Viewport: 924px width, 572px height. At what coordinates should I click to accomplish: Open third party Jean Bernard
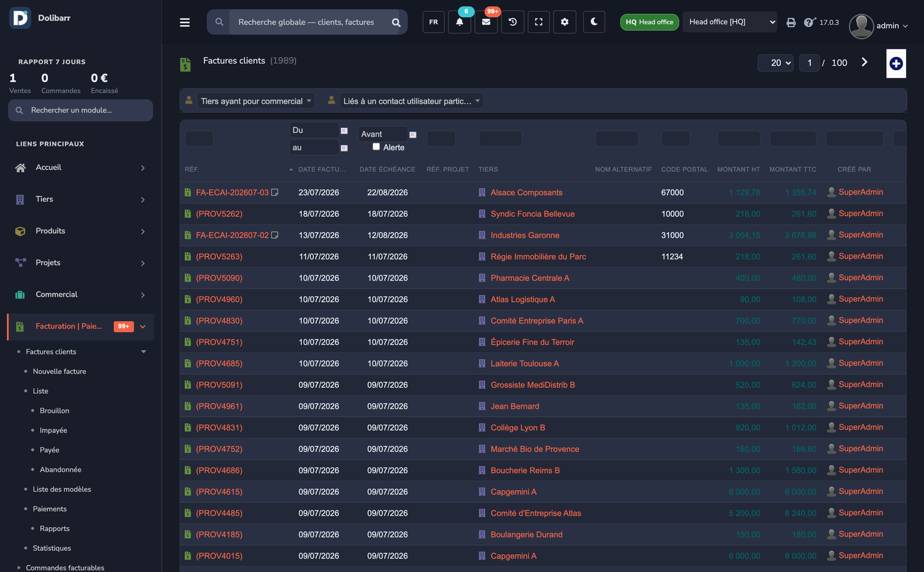pyautogui.click(x=515, y=406)
